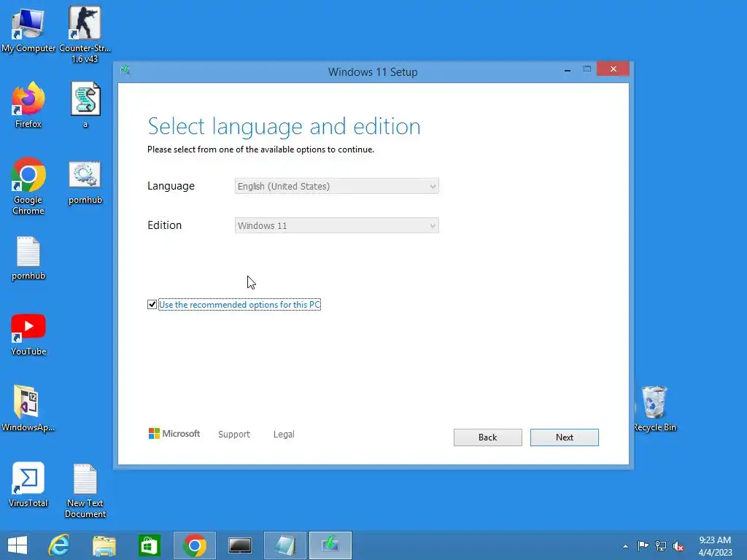The height and width of the screenshot is (560, 747).
Task: Click the 'Language' label
Action: point(171,186)
